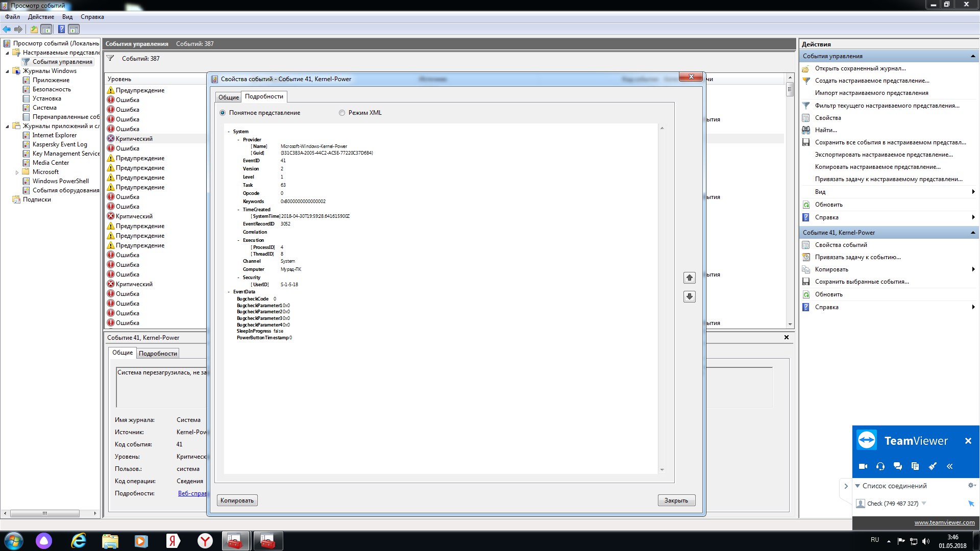The image size is (980, 551).
Task: Expand the Execution section tree node
Action: pyautogui.click(x=237, y=240)
